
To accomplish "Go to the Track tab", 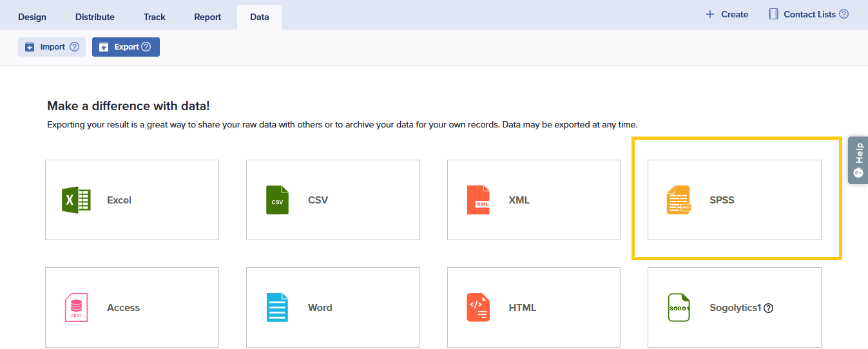I will (x=155, y=17).
